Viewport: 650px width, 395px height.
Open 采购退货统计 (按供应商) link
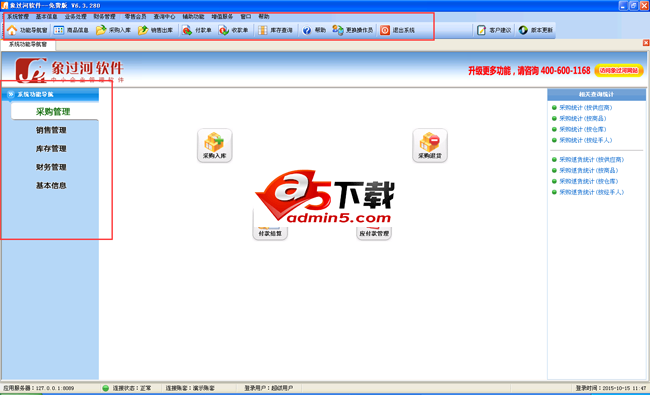591,160
